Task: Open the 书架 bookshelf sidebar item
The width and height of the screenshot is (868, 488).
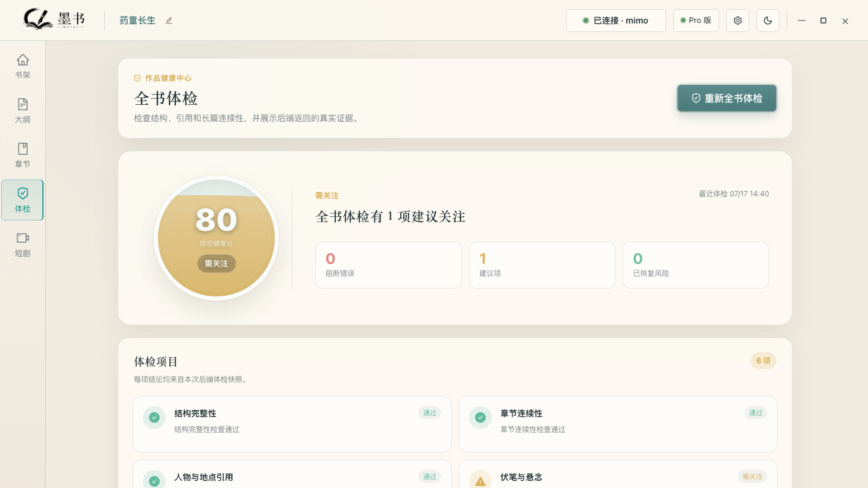Action: 22,66
